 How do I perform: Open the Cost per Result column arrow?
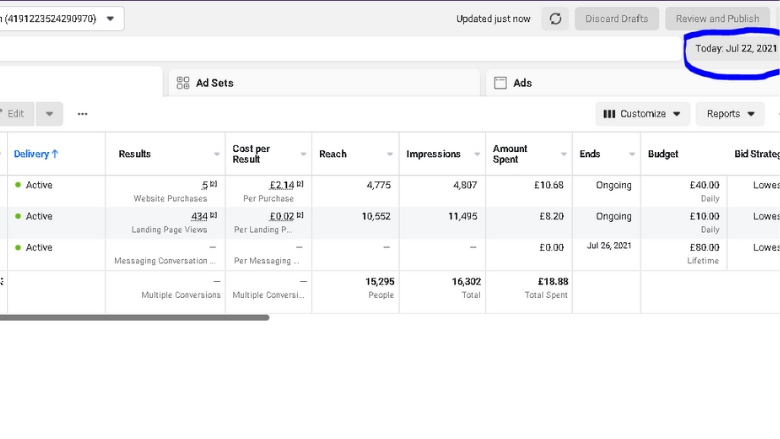tap(303, 154)
